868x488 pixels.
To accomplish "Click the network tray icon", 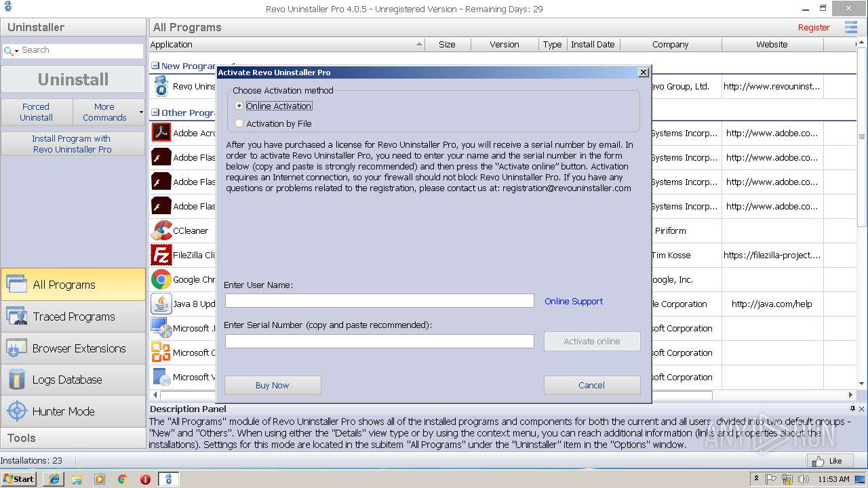I will pyautogui.click(x=787, y=479).
